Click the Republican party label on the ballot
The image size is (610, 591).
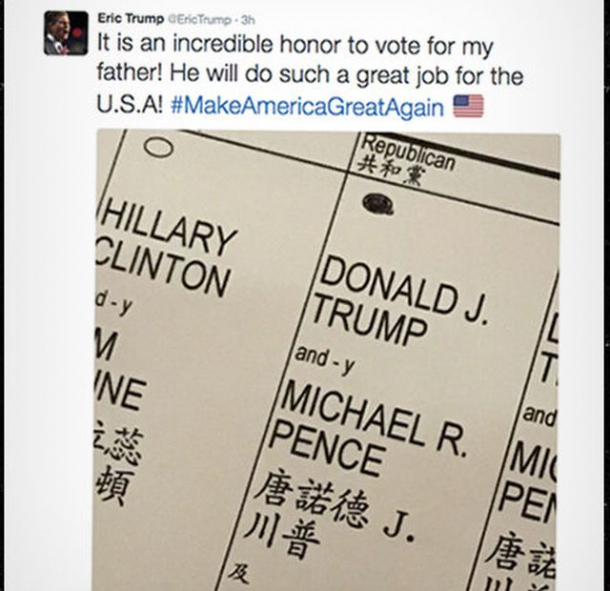(408, 150)
